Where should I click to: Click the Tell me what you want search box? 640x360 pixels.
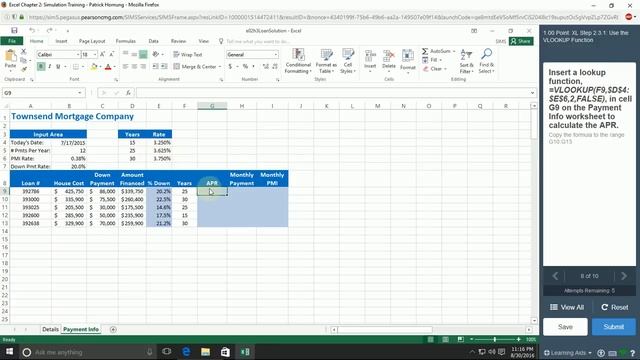point(258,41)
